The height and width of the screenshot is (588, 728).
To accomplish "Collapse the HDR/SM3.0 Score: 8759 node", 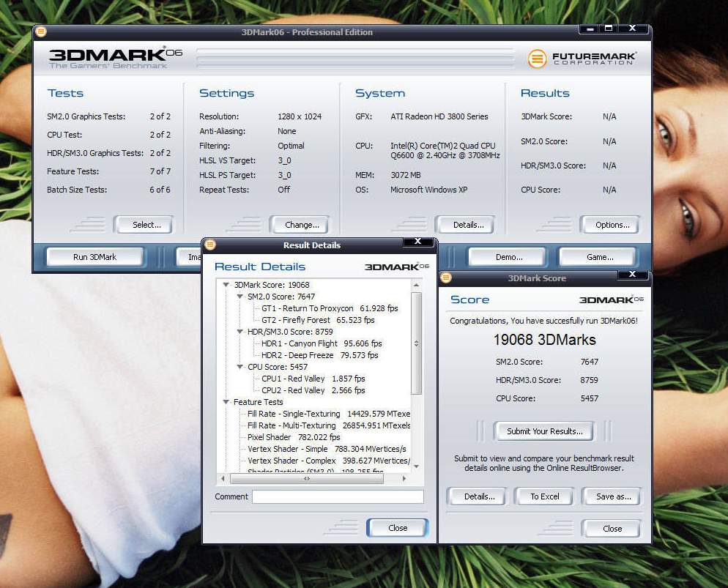I will [x=240, y=332].
